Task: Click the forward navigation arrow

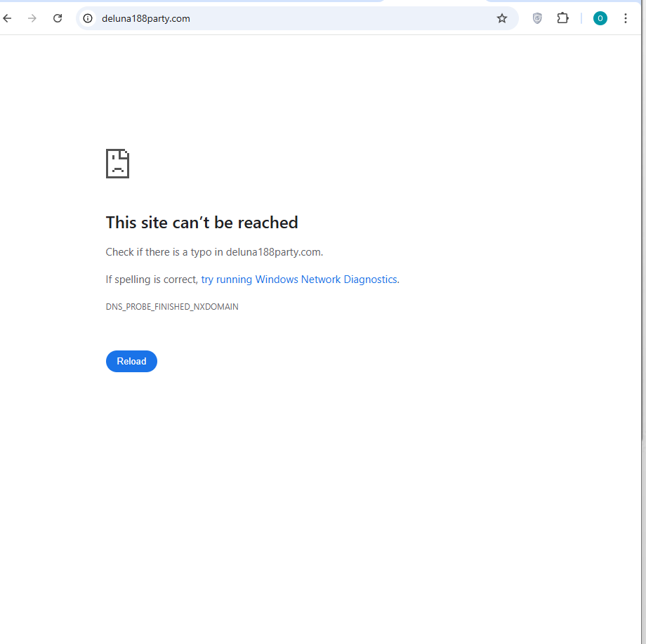Action: click(32, 18)
